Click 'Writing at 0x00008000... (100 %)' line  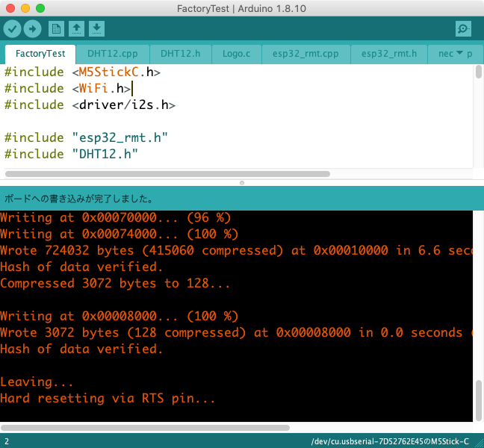[x=120, y=317]
